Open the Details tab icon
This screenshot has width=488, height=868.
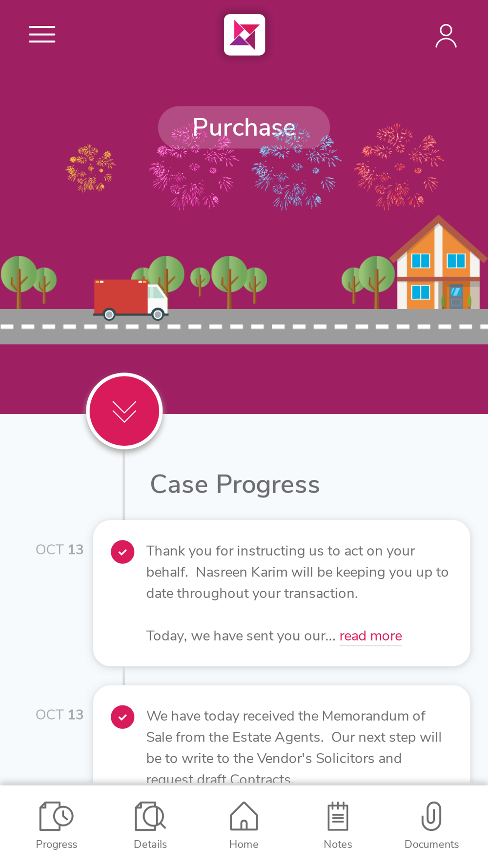[150, 816]
